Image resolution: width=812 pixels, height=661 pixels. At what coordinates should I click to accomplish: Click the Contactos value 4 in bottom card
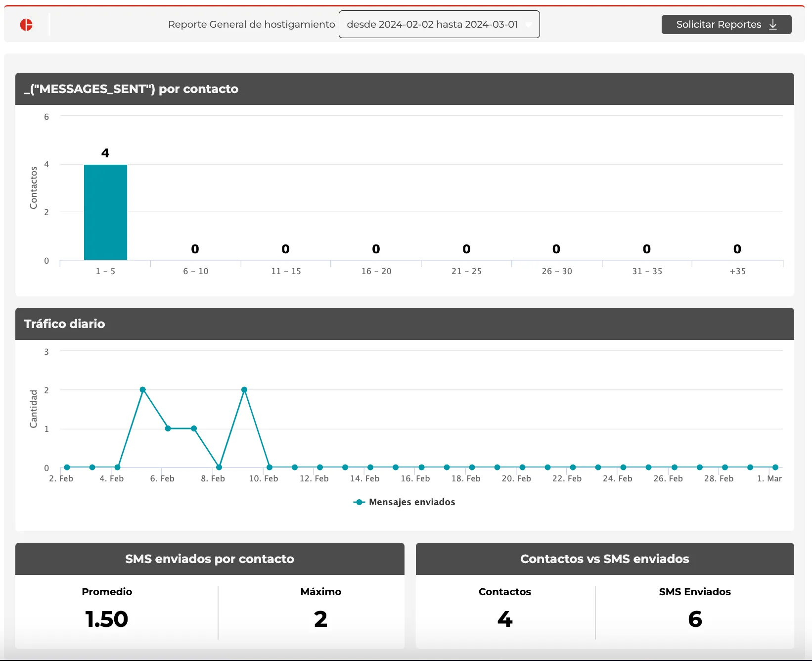pyautogui.click(x=505, y=619)
